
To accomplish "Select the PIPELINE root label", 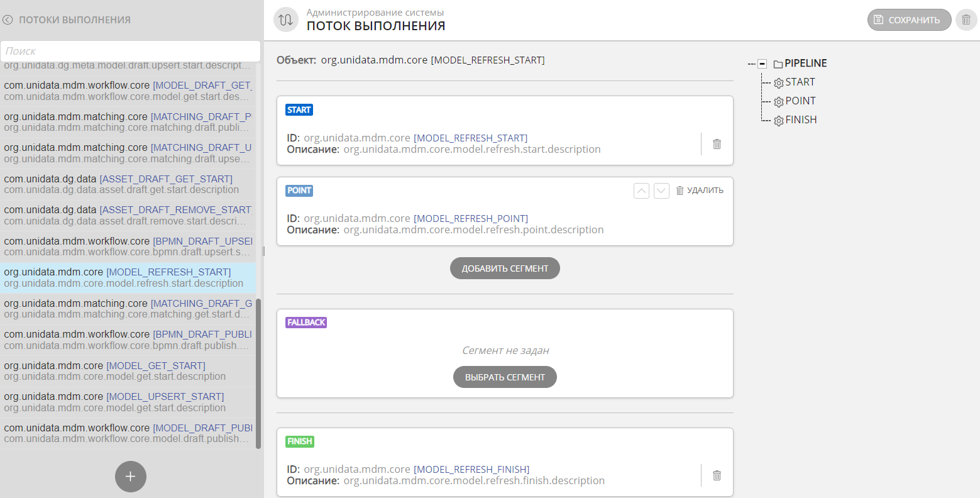I will (x=806, y=63).
